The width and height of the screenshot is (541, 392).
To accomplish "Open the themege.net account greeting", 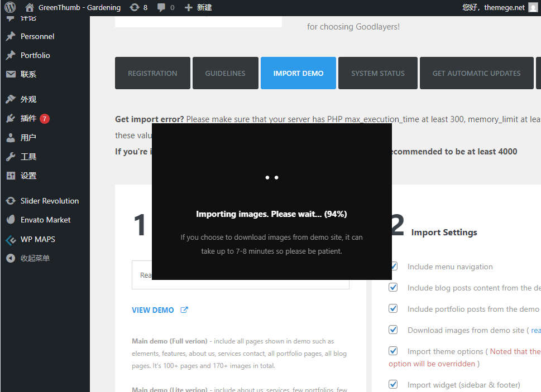I will click(494, 8).
